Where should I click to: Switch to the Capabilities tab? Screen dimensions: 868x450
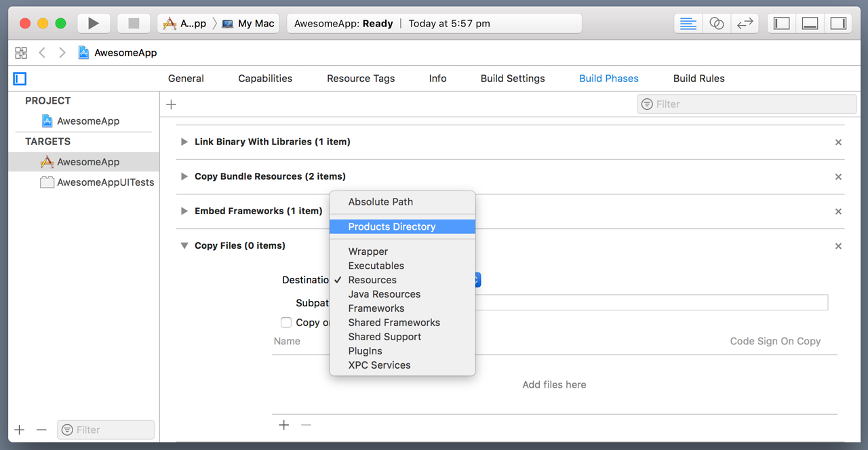[265, 79]
